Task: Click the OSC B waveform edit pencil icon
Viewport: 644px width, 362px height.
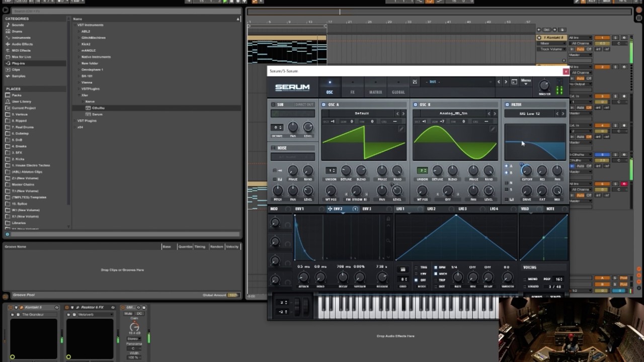Action: coord(493,129)
